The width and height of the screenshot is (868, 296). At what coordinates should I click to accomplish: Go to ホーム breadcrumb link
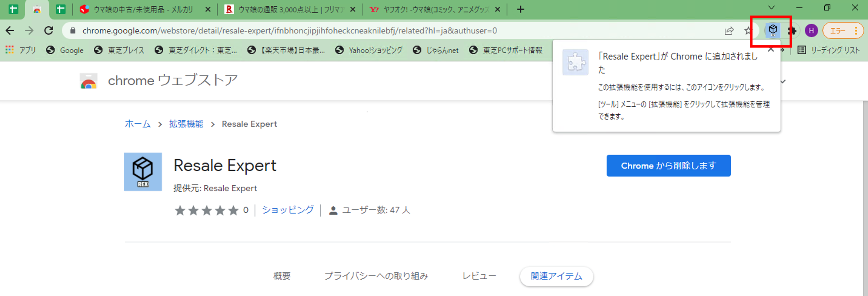pyautogui.click(x=138, y=124)
